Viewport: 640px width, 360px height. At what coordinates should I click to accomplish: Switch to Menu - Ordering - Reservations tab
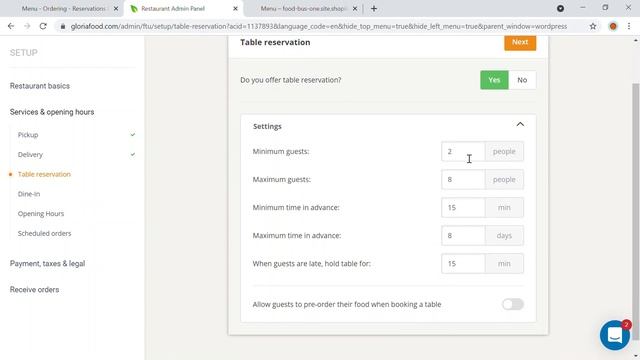point(63,8)
